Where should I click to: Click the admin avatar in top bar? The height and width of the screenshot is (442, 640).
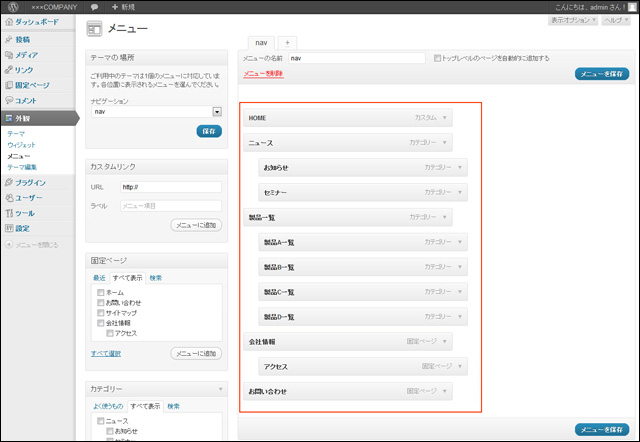coord(632,7)
